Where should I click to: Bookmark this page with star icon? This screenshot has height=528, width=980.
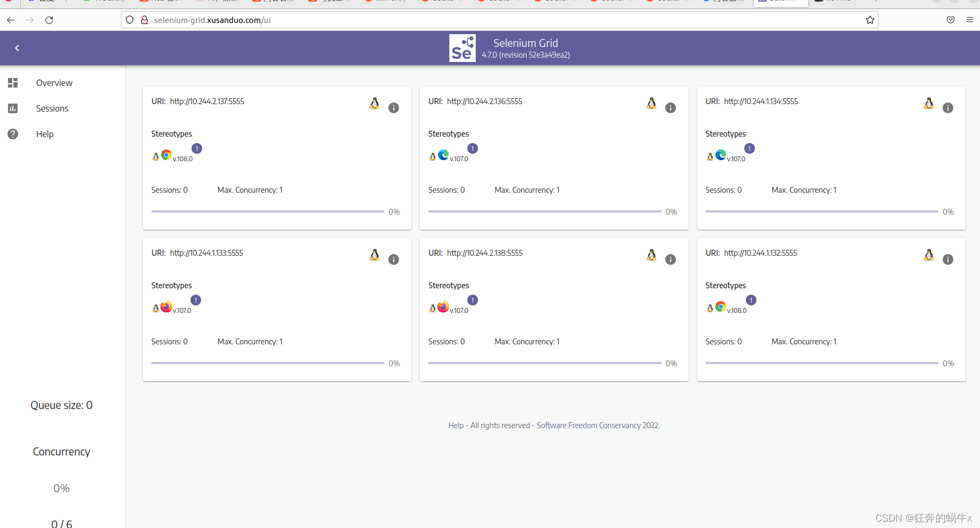(x=870, y=20)
